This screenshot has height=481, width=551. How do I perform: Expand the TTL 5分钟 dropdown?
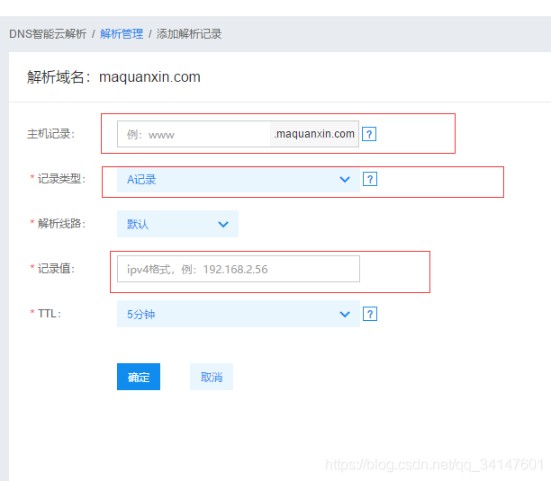pos(238,314)
